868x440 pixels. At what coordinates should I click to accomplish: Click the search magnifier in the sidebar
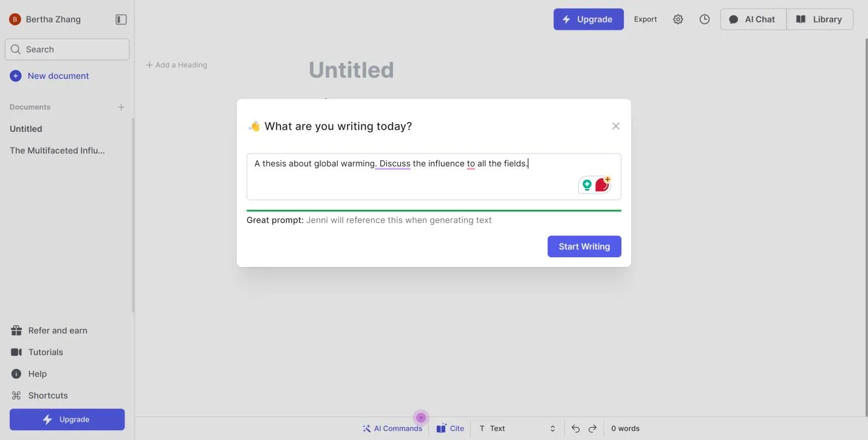(x=16, y=49)
